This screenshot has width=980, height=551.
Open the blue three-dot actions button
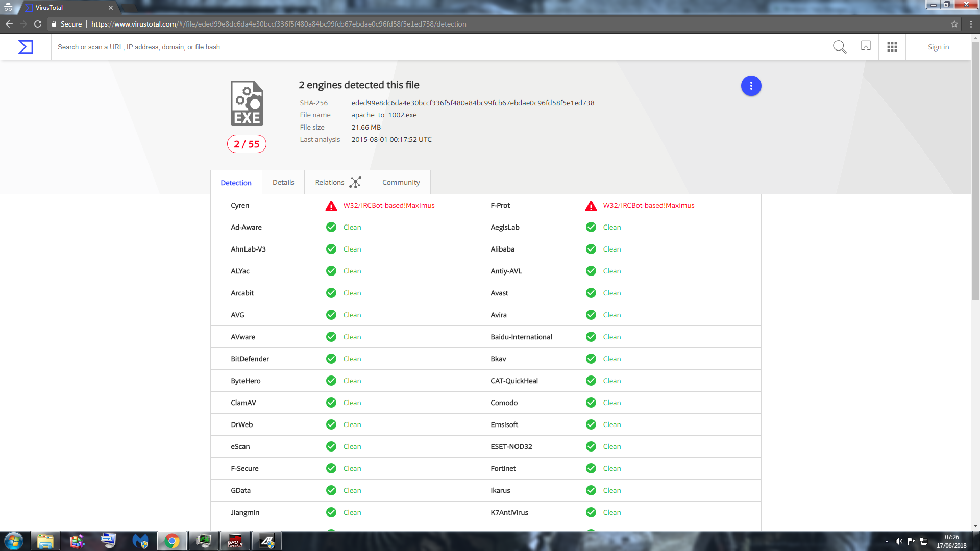pyautogui.click(x=751, y=86)
